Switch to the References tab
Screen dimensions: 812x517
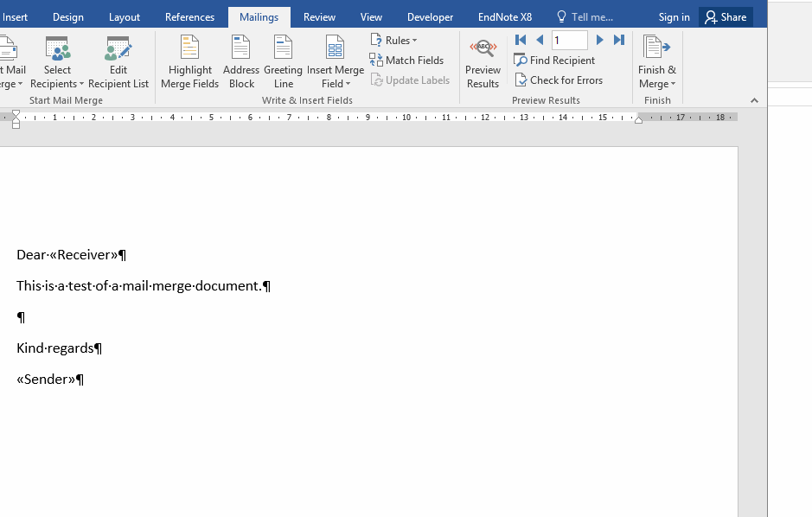(189, 17)
